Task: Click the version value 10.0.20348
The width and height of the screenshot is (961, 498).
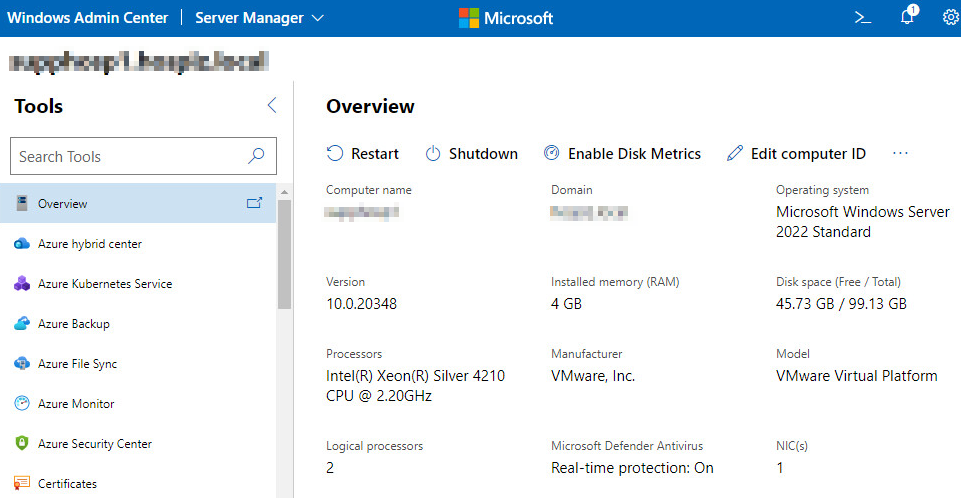Action: [x=362, y=304]
